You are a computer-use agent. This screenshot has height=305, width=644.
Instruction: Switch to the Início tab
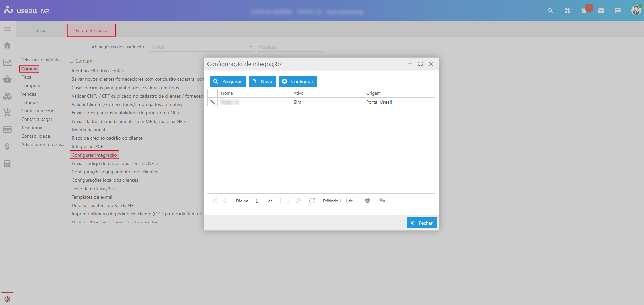pos(41,30)
